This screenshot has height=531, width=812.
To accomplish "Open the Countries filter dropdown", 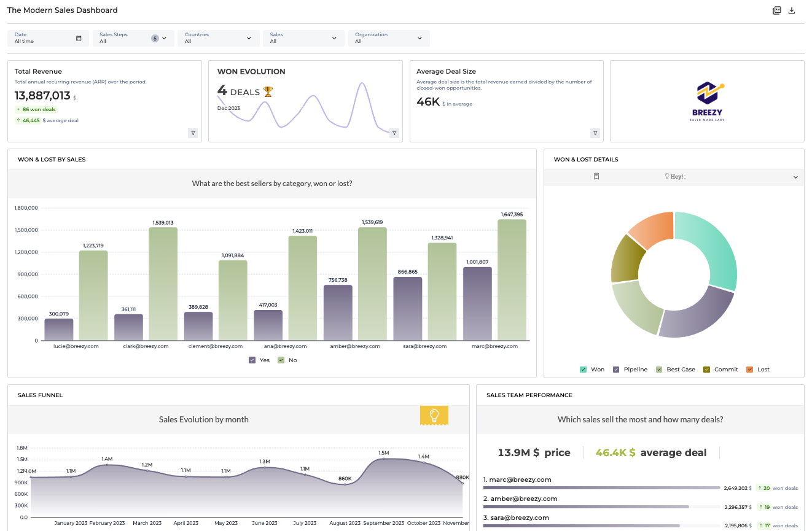I will pos(219,38).
